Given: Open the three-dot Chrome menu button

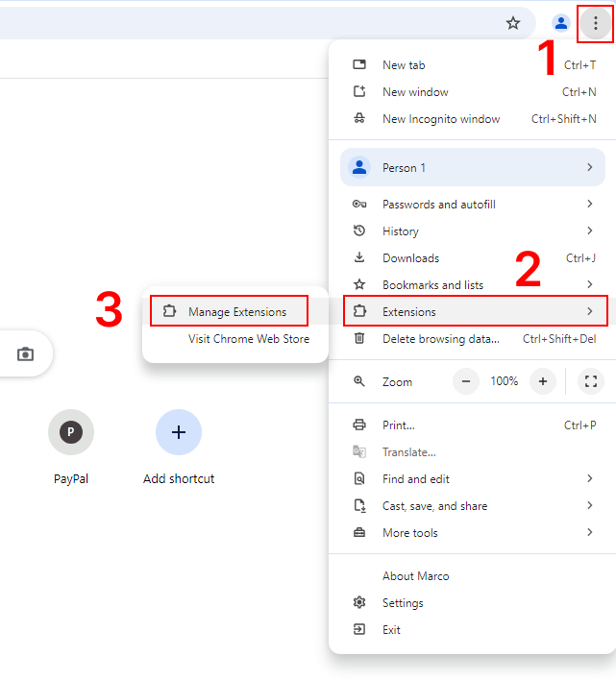Looking at the screenshot, I should click(595, 22).
